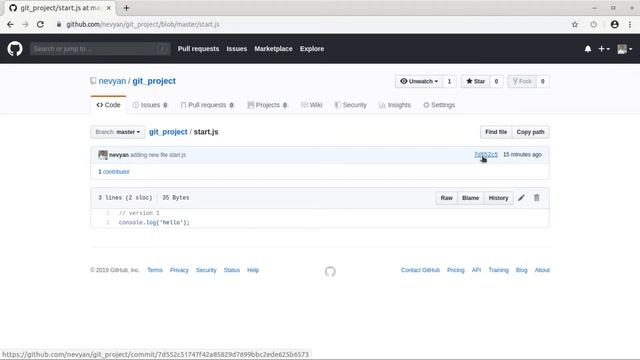Click the site lock icon in address bar
Viewport: 640px width, 360px height.
59,24
